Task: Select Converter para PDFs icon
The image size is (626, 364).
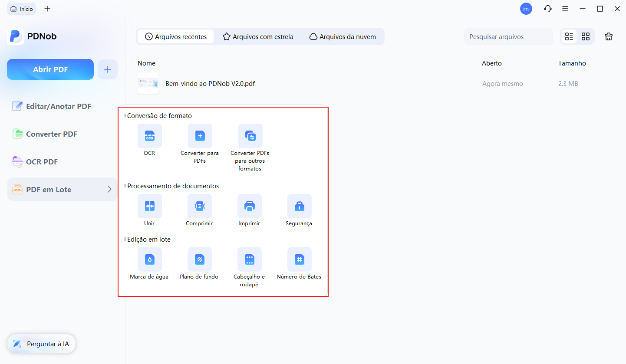Action: click(x=200, y=136)
